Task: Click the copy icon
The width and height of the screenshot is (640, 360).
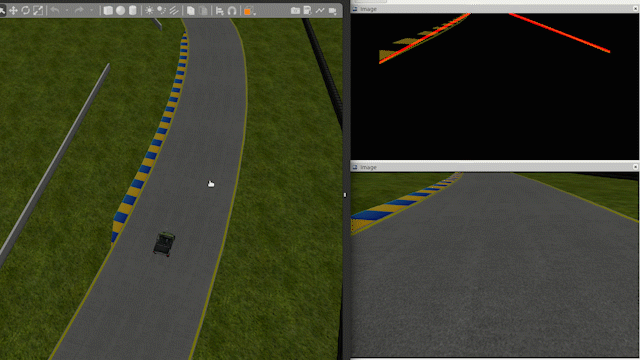Action: coord(191,11)
